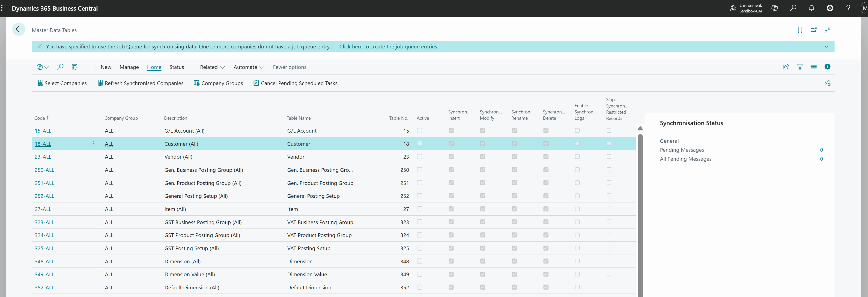Open the 23-ALL code link
Viewport: 868px width, 297px height.
coord(43,157)
